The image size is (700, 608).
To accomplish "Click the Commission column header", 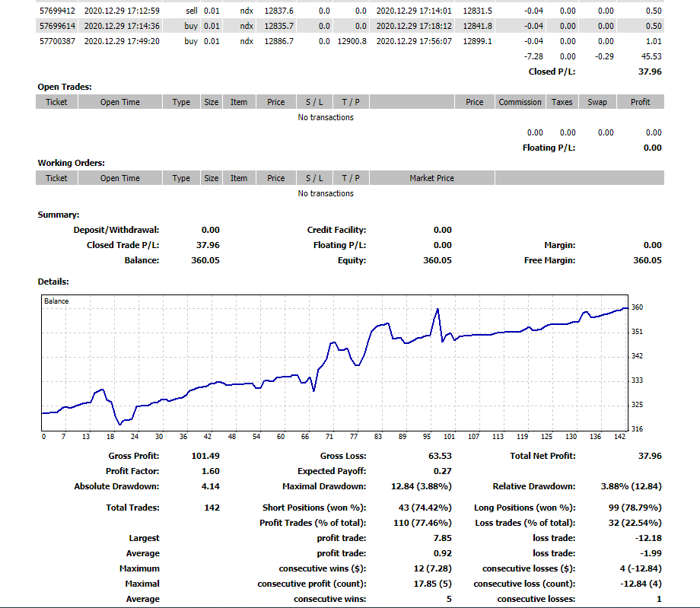I will 520,102.
